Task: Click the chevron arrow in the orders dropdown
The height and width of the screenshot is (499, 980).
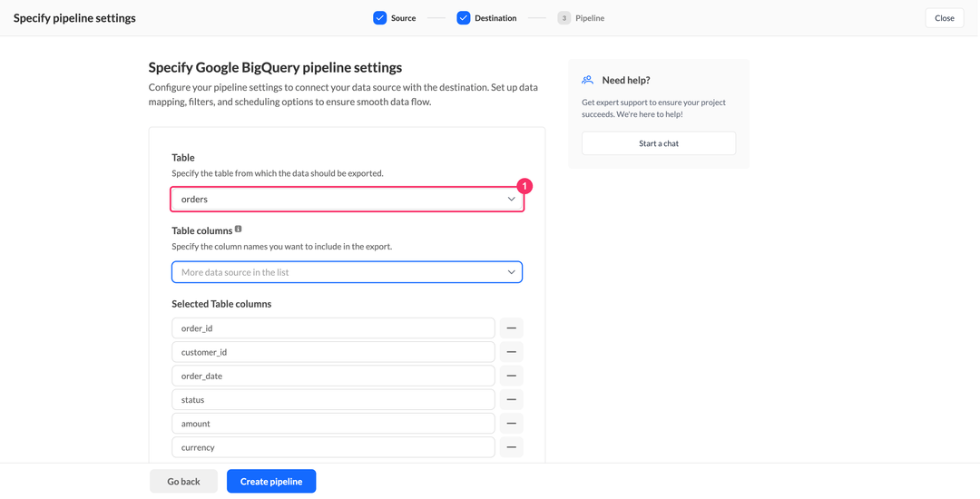Action: [511, 200]
